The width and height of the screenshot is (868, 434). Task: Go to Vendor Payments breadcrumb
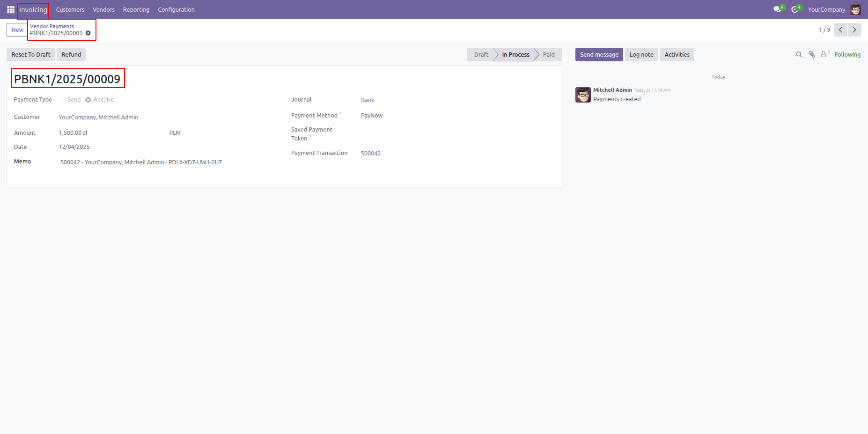click(52, 26)
